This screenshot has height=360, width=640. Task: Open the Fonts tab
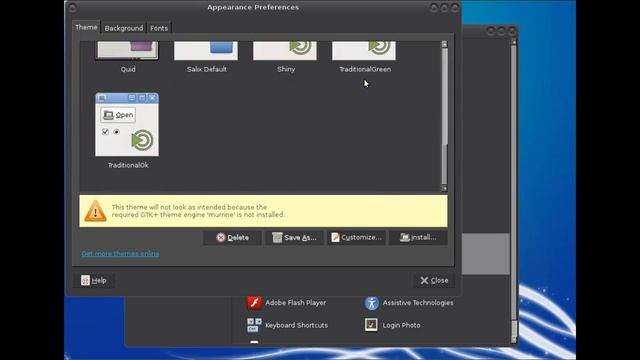pos(159,28)
